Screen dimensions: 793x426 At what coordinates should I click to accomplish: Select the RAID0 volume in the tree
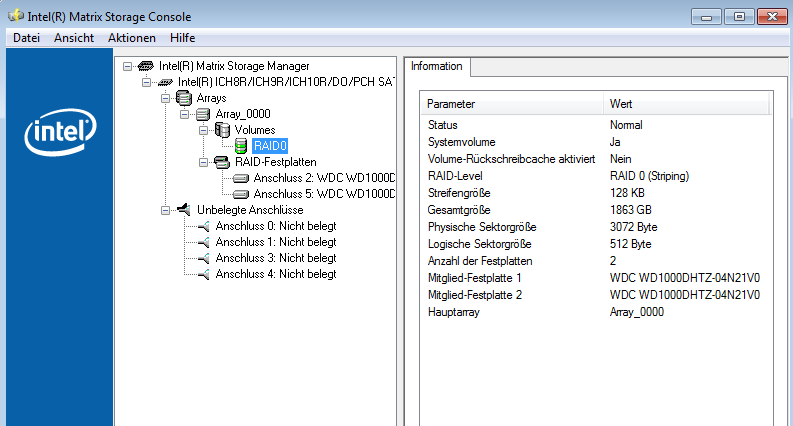click(270, 146)
